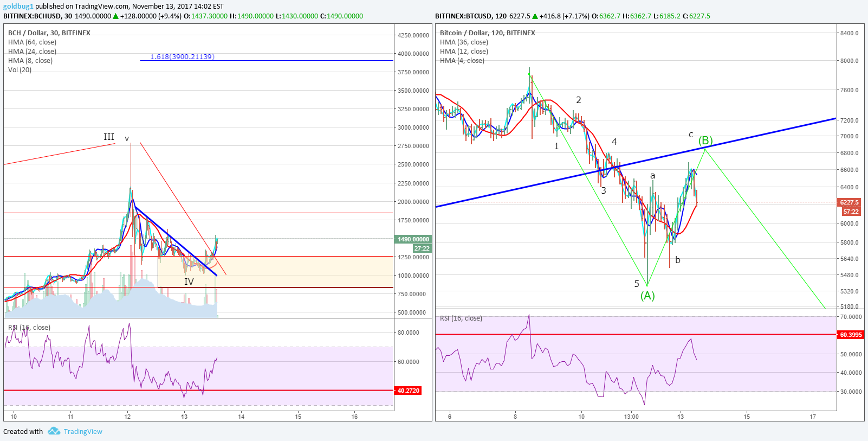The image size is (868, 441).
Task: Click the TradingView cloud logo icon
Action: click(x=54, y=431)
